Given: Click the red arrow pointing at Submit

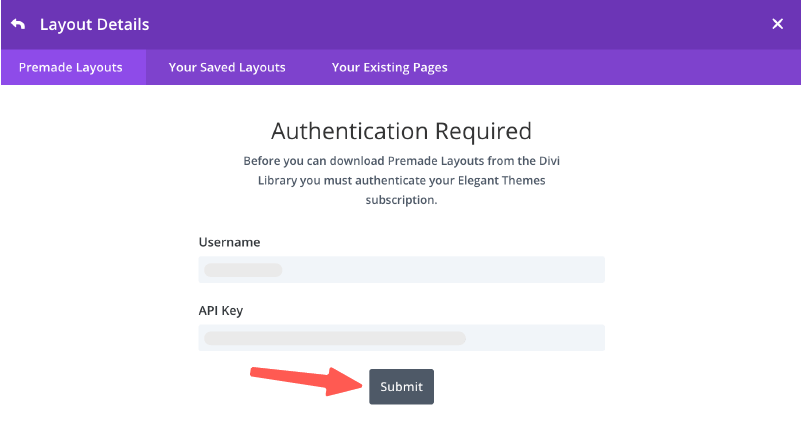Looking at the screenshot, I should [x=305, y=379].
